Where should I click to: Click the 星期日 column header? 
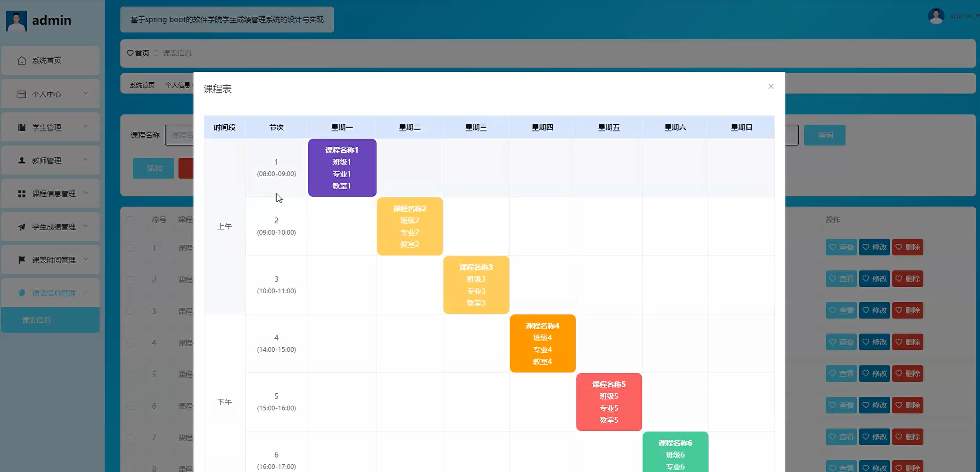coord(741,127)
